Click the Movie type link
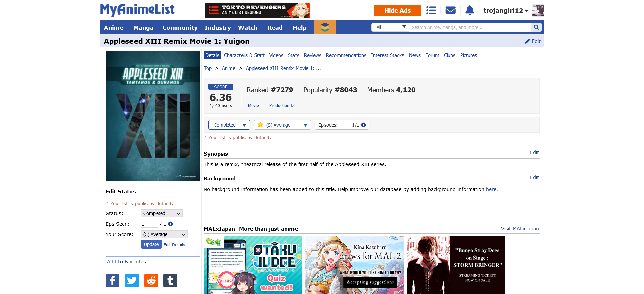This screenshot has height=294, width=644. point(253,106)
